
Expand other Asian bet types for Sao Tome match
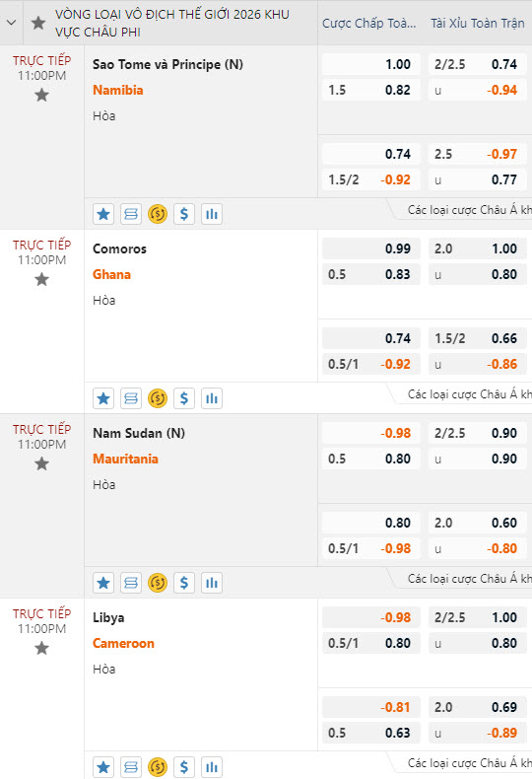point(469,210)
